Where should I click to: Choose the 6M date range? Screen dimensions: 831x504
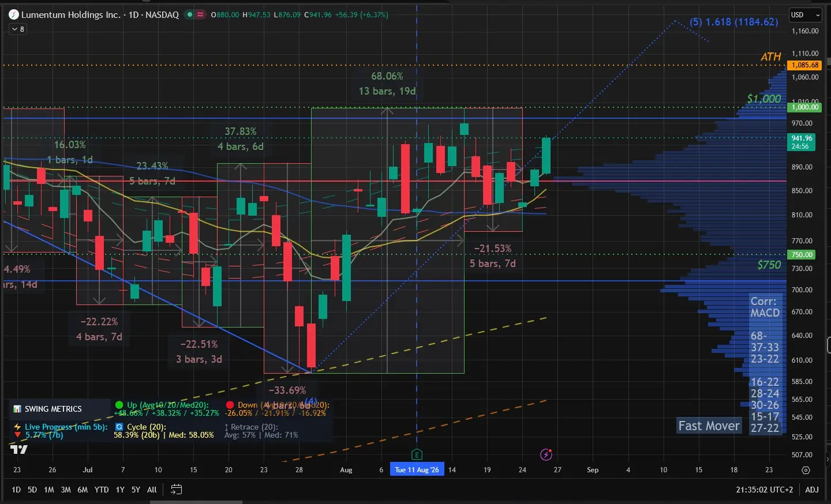coord(83,490)
